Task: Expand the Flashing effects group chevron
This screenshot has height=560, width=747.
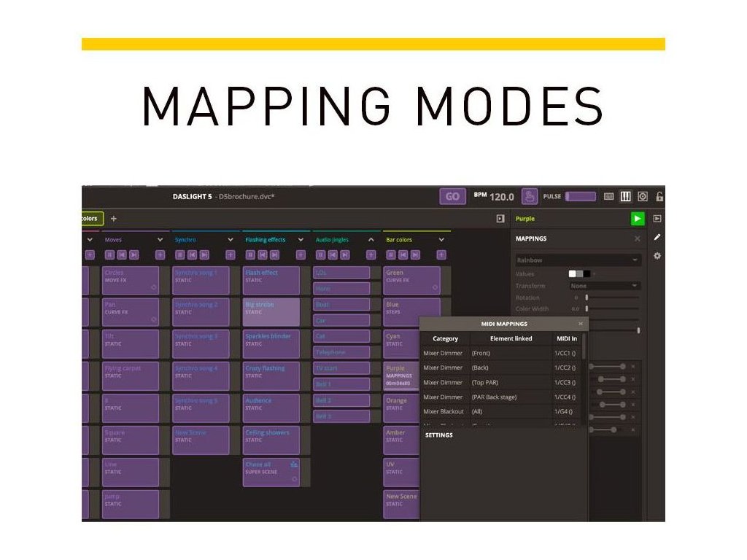Action: tap(301, 239)
